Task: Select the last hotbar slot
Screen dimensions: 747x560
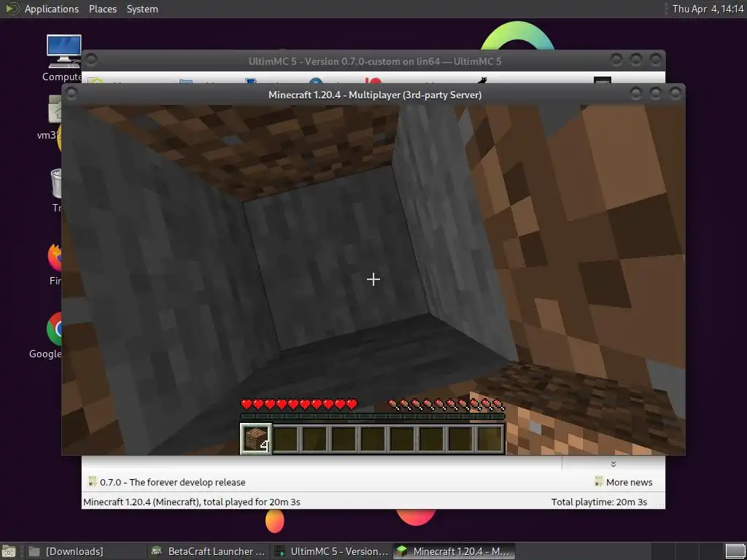Action: [x=489, y=438]
